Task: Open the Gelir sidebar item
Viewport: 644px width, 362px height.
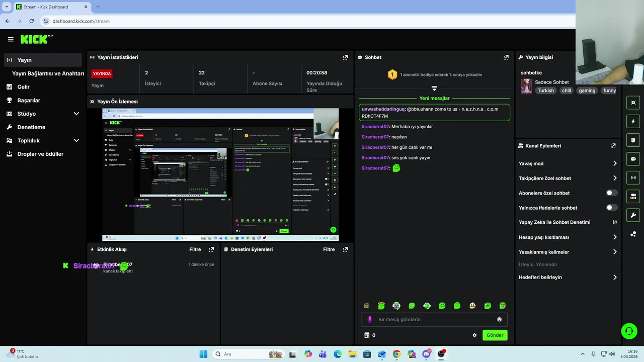Action: point(43,87)
